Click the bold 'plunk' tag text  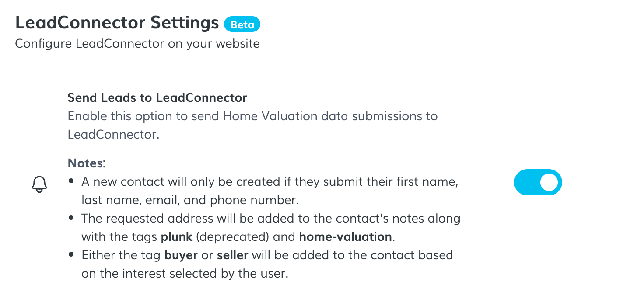pos(177,237)
